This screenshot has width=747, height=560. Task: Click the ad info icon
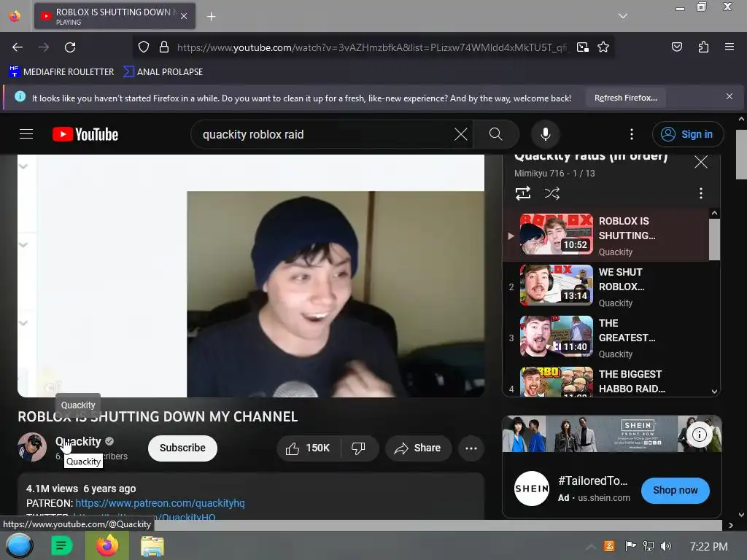click(x=699, y=435)
